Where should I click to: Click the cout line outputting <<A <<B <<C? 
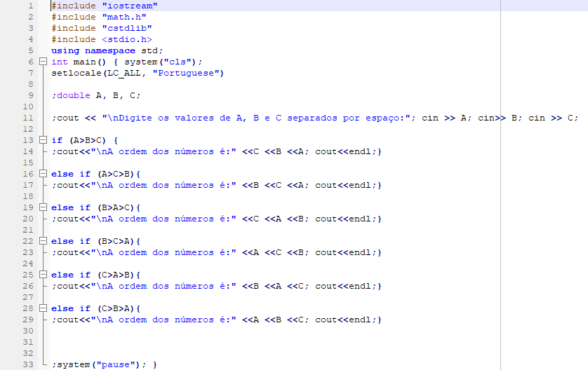[x=216, y=320]
